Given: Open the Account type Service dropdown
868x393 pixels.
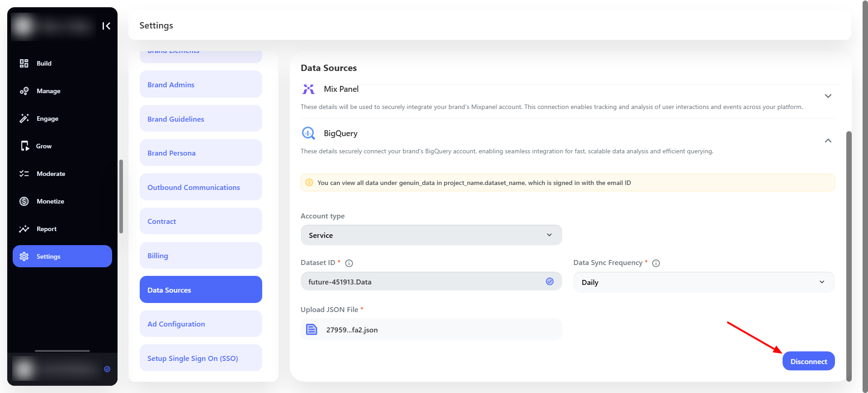Looking at the screenshot, I should pos(431,235).
